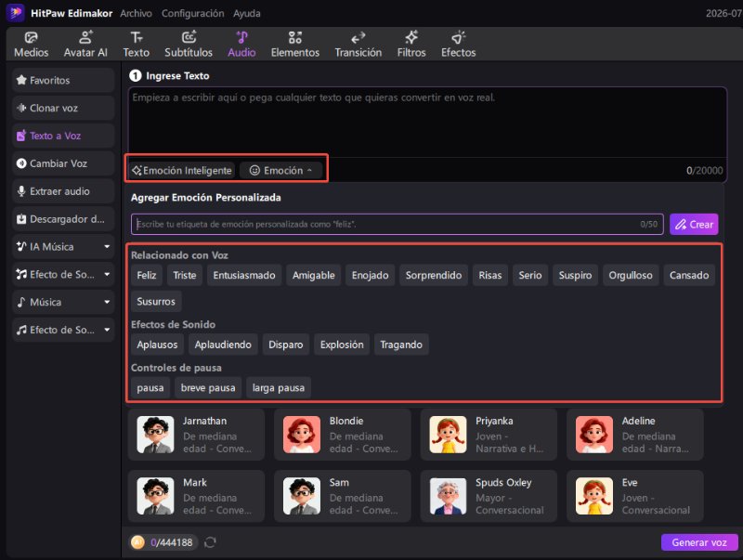
Task: Add the Disparo sound effect
Action: [286, 345]
